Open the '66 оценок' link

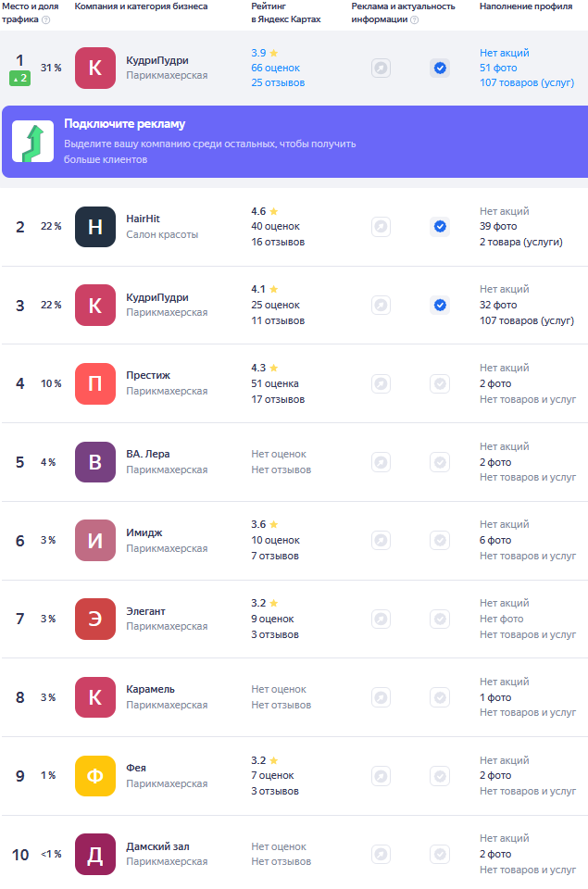coord(276,68)
